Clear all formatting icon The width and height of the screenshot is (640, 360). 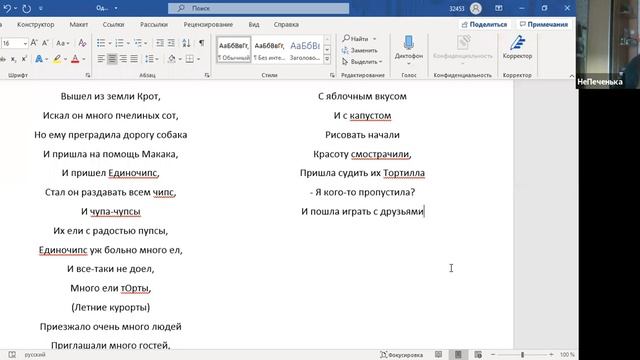click(82, 43)
